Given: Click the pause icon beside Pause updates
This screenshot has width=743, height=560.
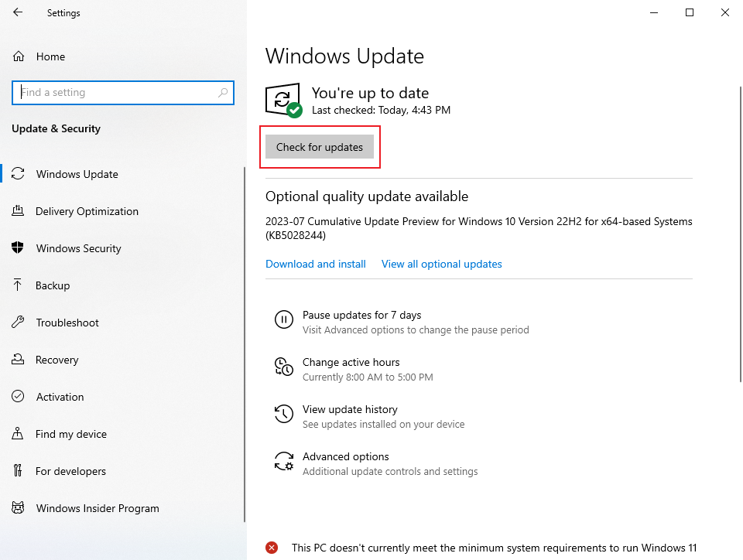Looking at the screenshot, I should tap(284, 319).
